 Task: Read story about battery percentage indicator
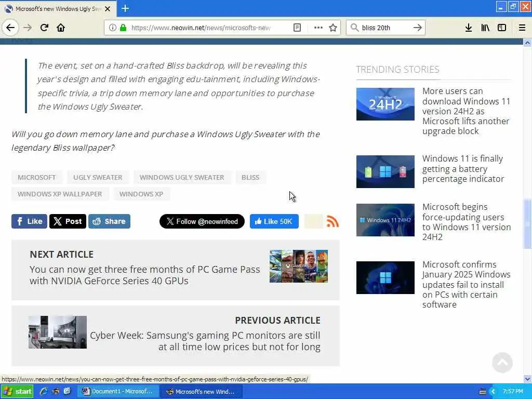pos(463,169)
